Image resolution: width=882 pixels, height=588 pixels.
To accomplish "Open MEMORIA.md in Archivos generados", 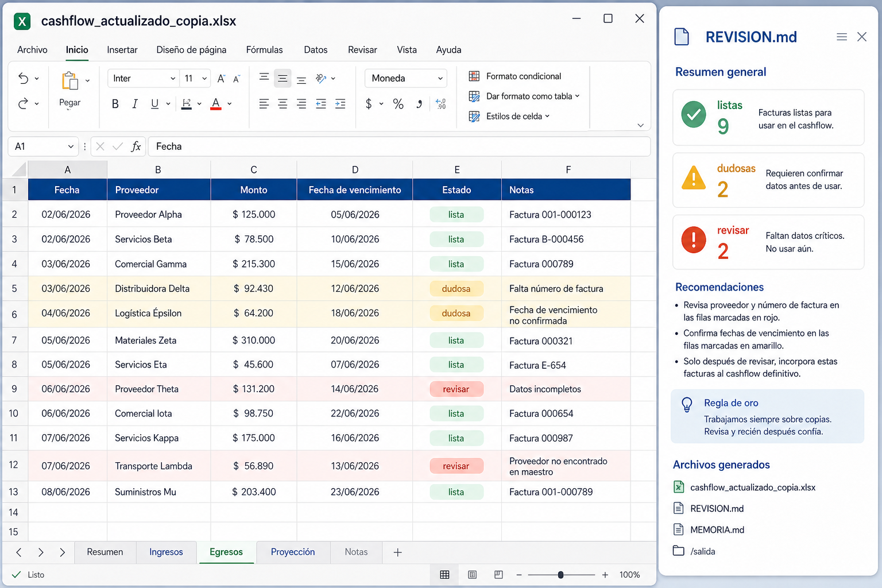I will tap(709, 530).
